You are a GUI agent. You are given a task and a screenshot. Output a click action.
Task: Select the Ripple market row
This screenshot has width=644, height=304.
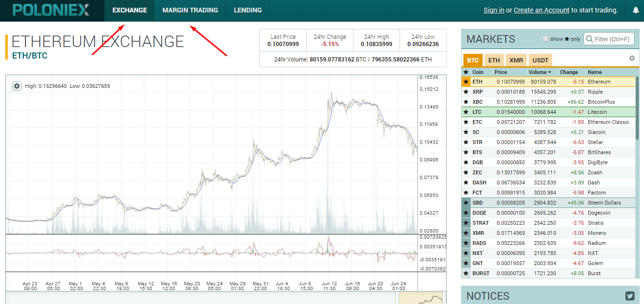[548, 92]
